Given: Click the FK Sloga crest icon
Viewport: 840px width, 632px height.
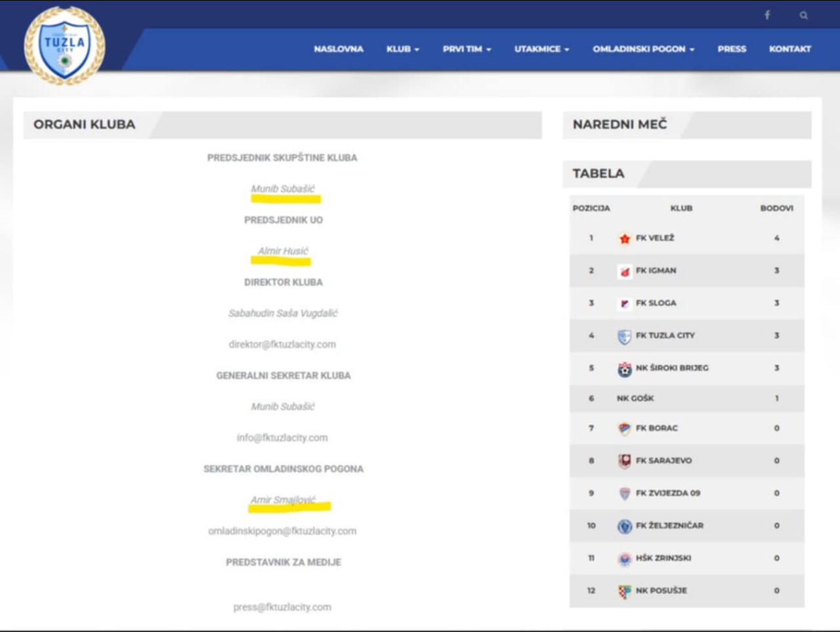Looking at the screenshot, I should tap(624, 303).
